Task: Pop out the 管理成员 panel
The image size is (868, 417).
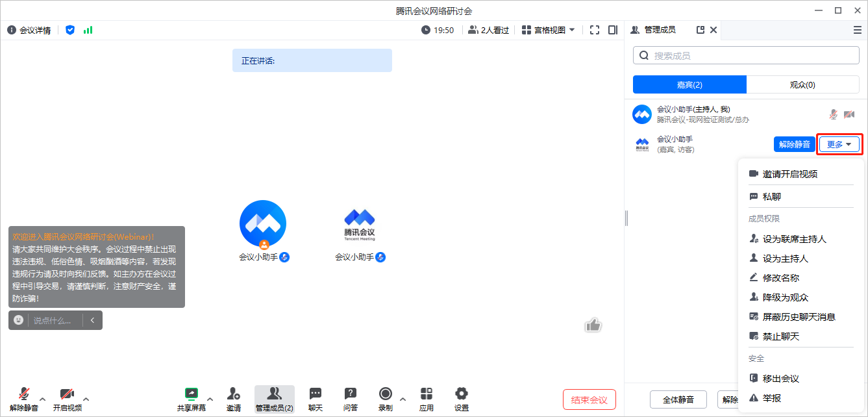Action: coord(701,30)
